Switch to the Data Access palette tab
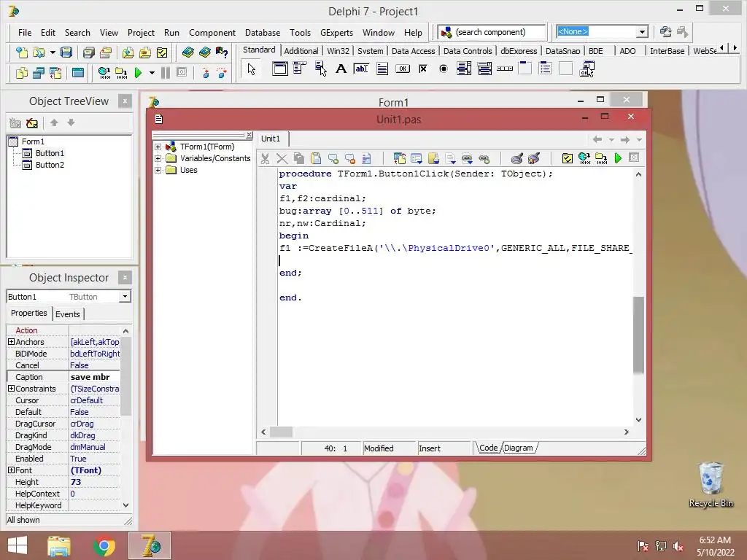The width and height of the screenshot is (747, 560). [413, 51]
